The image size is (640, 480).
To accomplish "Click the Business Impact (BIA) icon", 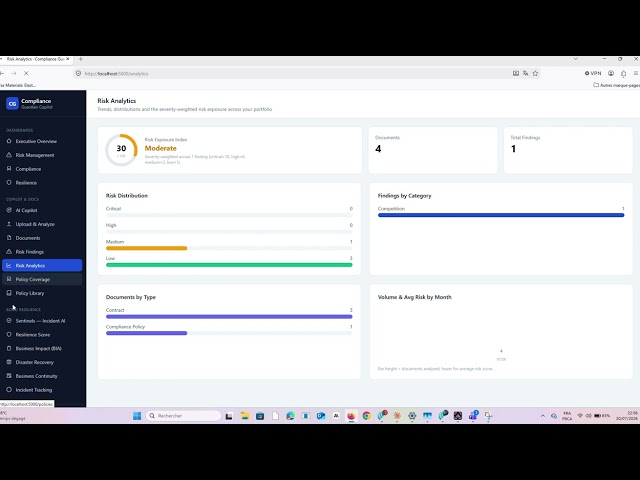I will (x=9, y=348).
